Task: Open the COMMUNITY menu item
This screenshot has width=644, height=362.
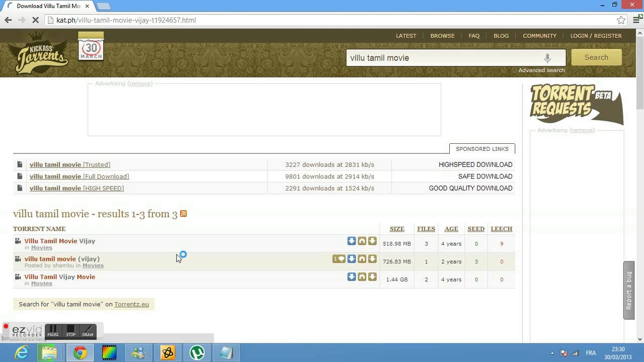Action: (539, 36)
